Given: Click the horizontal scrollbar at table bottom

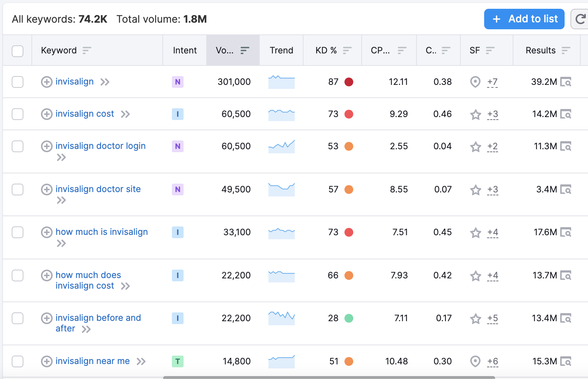Looking at the screenshot, I should 329,377.
